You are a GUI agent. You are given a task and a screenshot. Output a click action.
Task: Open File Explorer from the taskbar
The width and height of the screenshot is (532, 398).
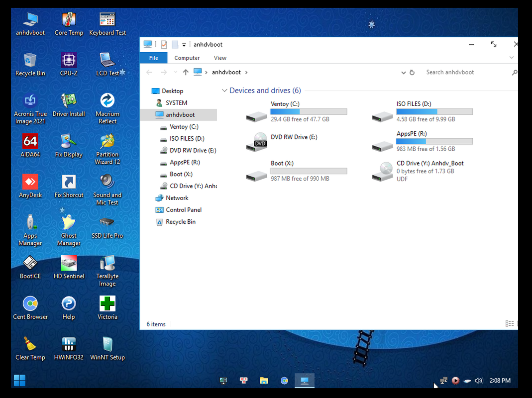tap(264, 381)
